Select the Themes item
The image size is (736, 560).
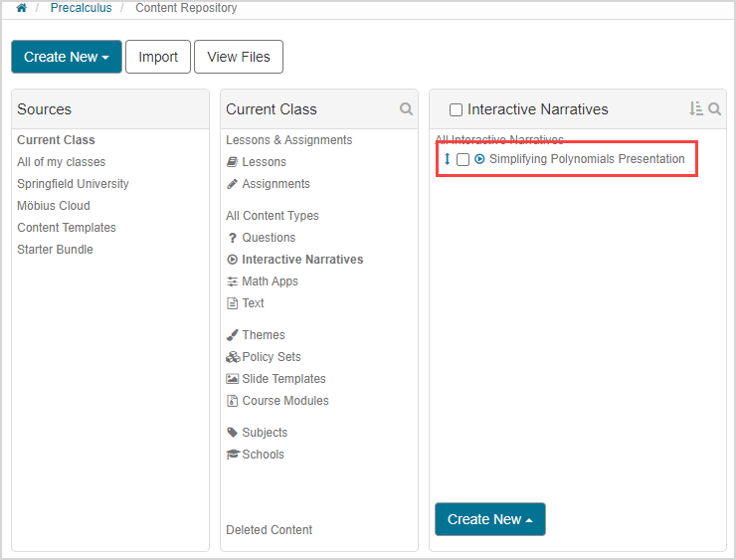(263, 335)
